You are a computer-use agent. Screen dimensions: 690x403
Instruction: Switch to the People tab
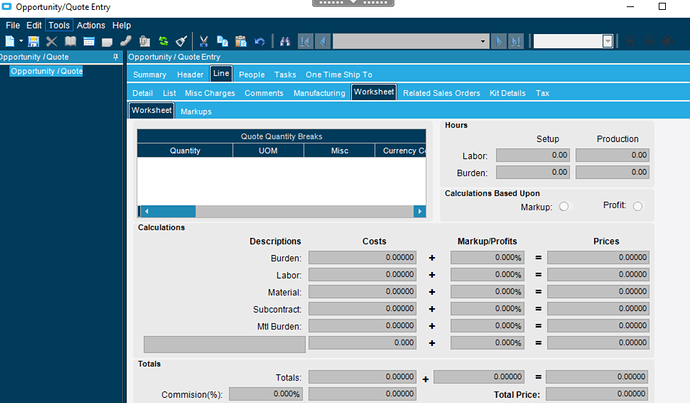click(252, 75)
